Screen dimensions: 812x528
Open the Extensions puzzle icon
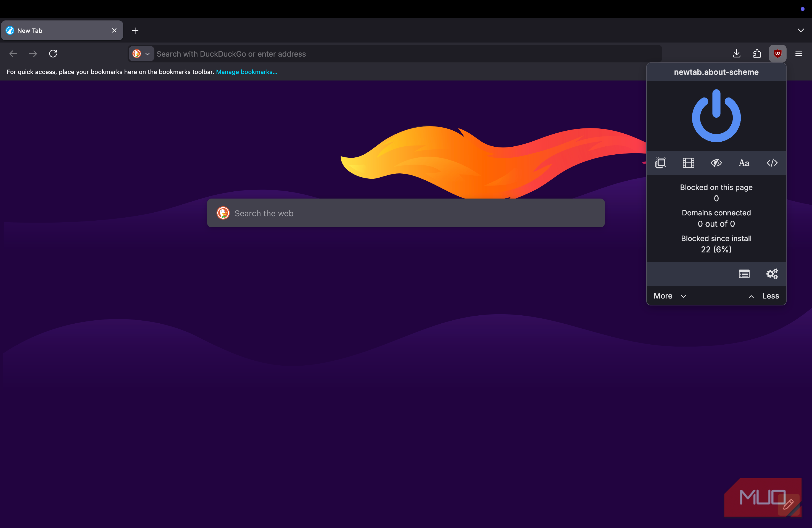(757, 54)
